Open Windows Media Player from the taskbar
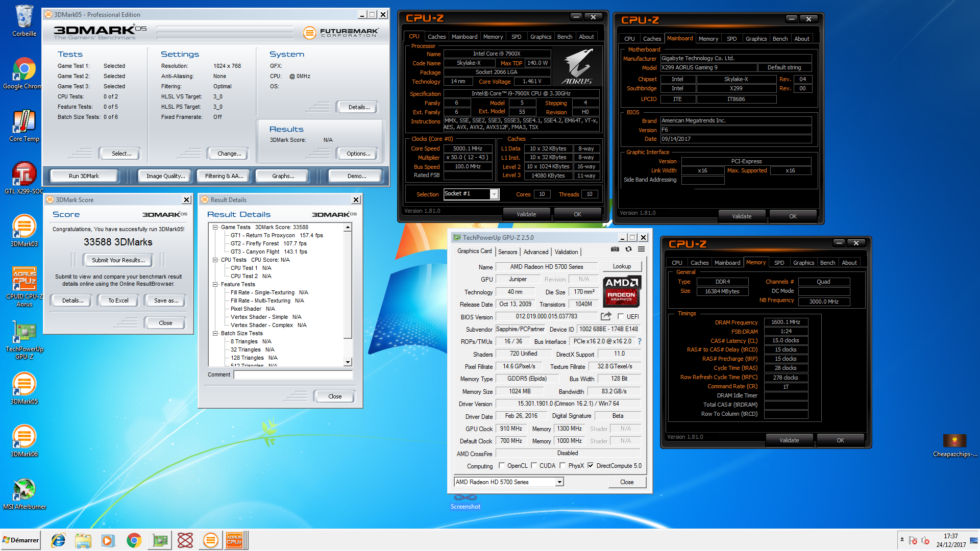This screenshot has width=980, height=551. 108,540
